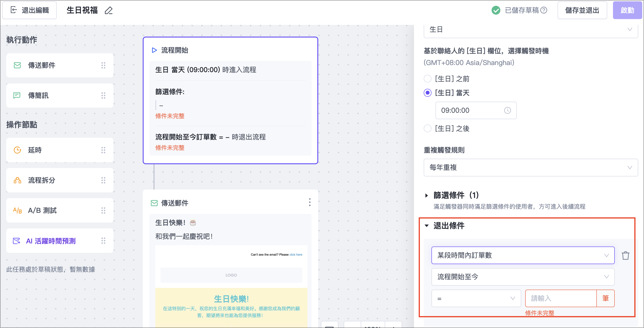Click the 退出編輯 button

click(x=29, y=10)
